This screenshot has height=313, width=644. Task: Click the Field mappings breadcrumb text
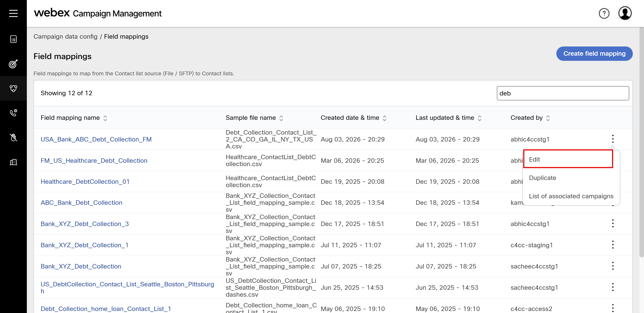(x=126, y=36)
